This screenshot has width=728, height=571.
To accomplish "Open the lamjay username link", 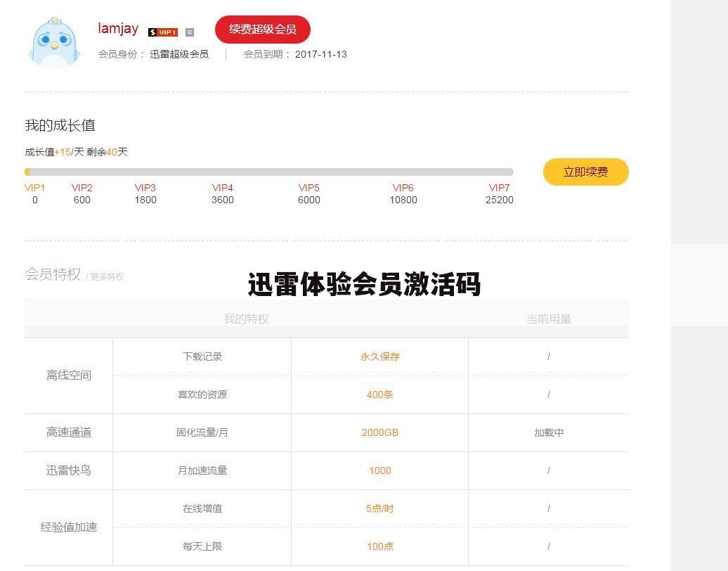I will click(118, 28).
